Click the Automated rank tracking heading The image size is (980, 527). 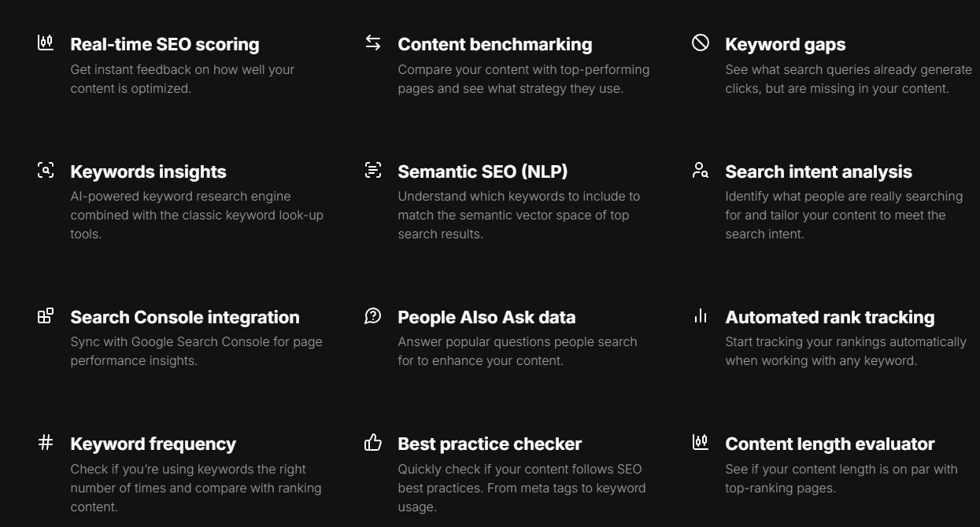coord(830,317)
